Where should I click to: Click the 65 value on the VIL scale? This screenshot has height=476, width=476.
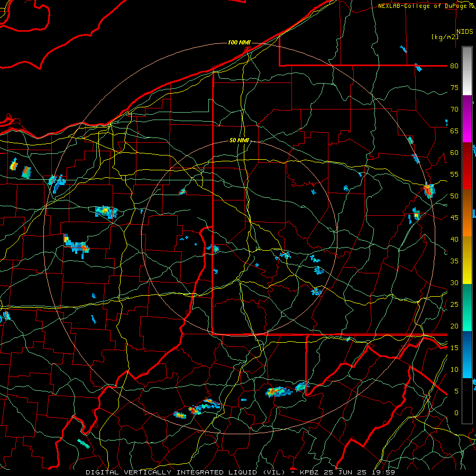click(x=454, y=131)
